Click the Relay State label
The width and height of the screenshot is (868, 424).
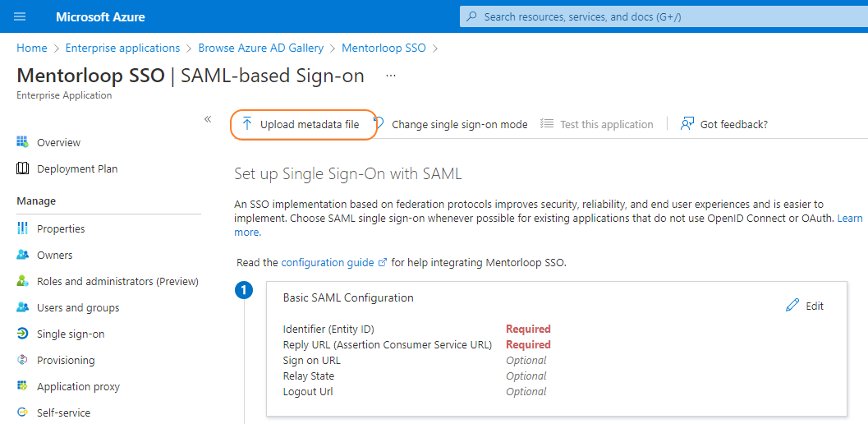[308, 376]
